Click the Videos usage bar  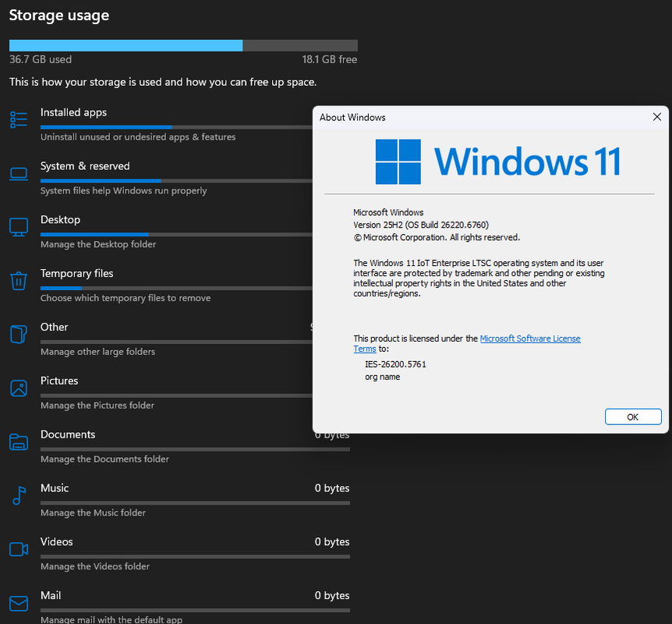(x=196, y=556)
